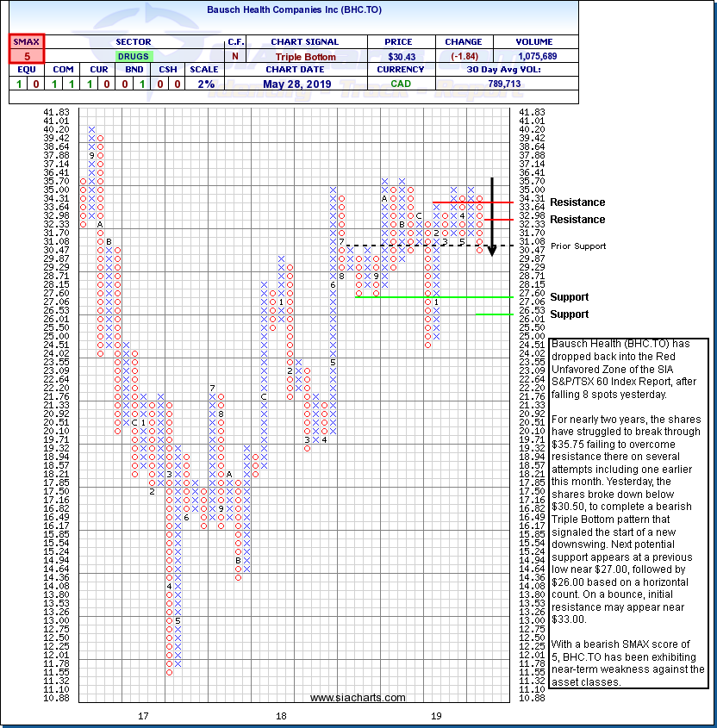Open the www.siacharts.com link

[358, 697]
